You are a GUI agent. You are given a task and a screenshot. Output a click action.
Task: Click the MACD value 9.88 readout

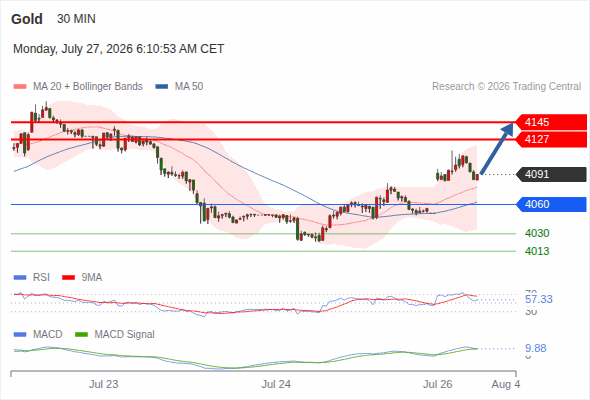tap(535, 348)
